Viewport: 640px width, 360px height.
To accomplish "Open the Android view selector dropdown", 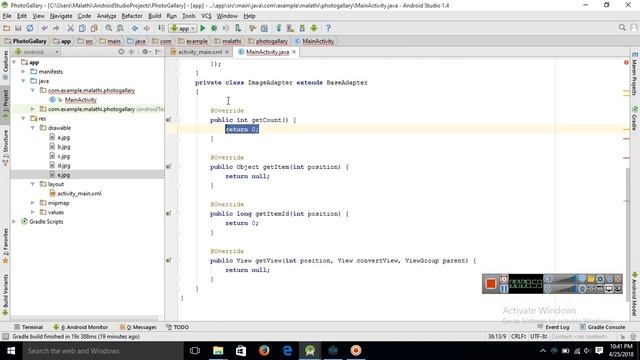I will 37,52.
